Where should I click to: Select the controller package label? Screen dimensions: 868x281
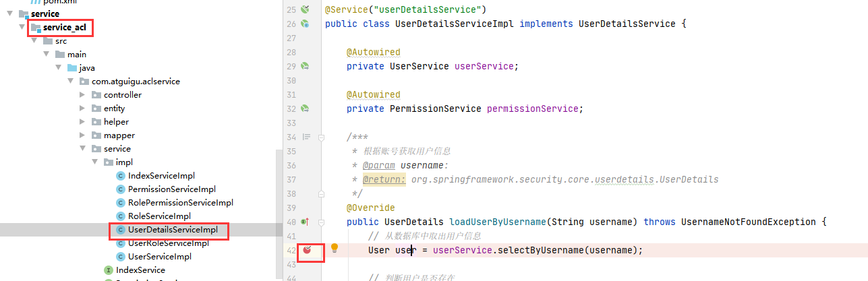[123, 94]
